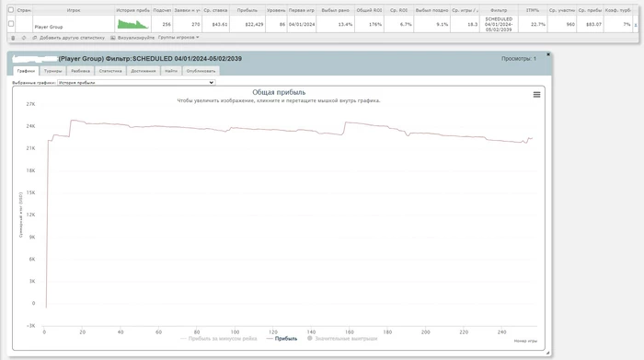Sort by the Ср. ROI column header
Screen dimensions: 644x360
point(398,10)
